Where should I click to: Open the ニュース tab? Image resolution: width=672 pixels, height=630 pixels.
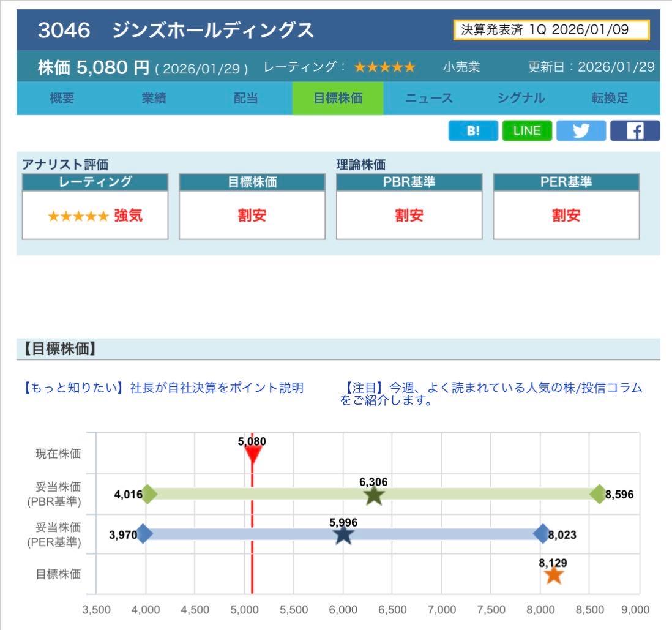click(x=429, y=98)
